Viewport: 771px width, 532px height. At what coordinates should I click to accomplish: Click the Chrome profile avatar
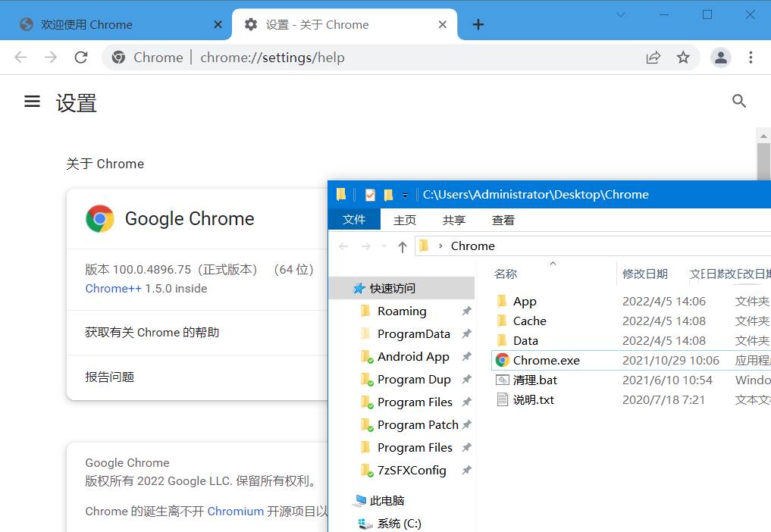(x=720, y=57)
